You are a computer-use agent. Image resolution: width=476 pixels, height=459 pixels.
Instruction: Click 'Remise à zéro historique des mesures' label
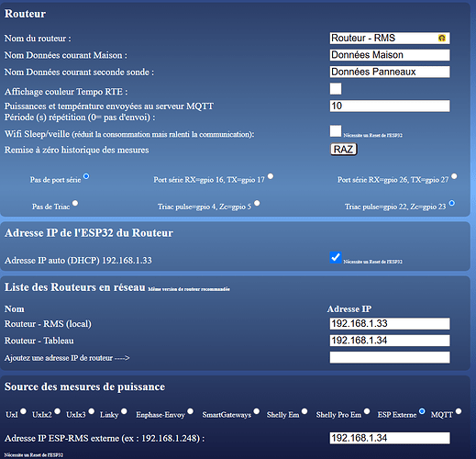coord(77,150)
